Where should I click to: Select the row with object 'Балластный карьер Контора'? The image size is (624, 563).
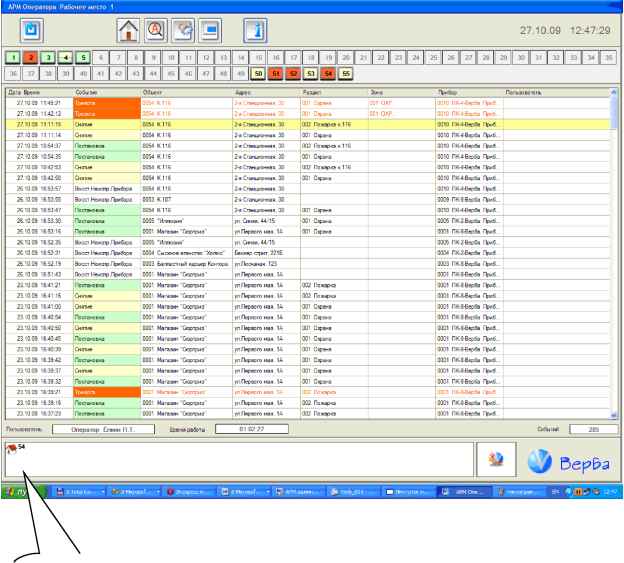[x=307, y=264]
